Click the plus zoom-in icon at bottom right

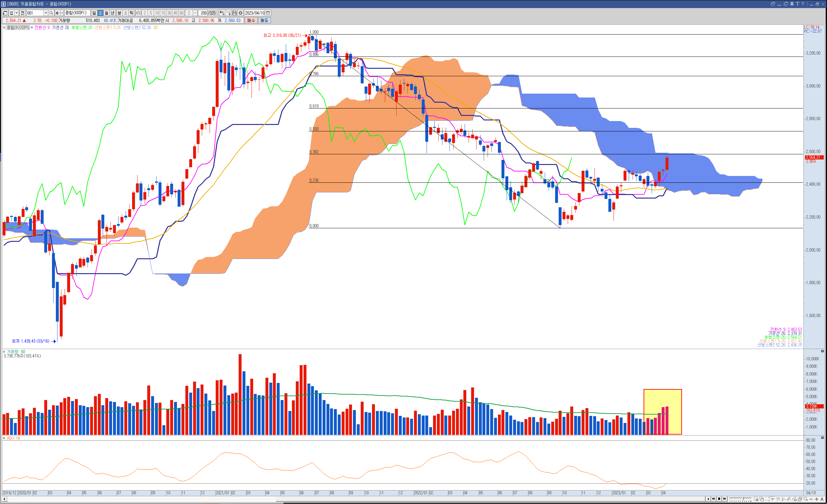coord(817,499)
